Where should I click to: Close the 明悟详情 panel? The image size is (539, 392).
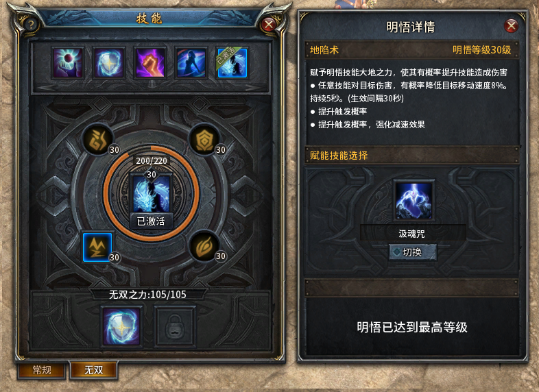[x=511, y=26]
